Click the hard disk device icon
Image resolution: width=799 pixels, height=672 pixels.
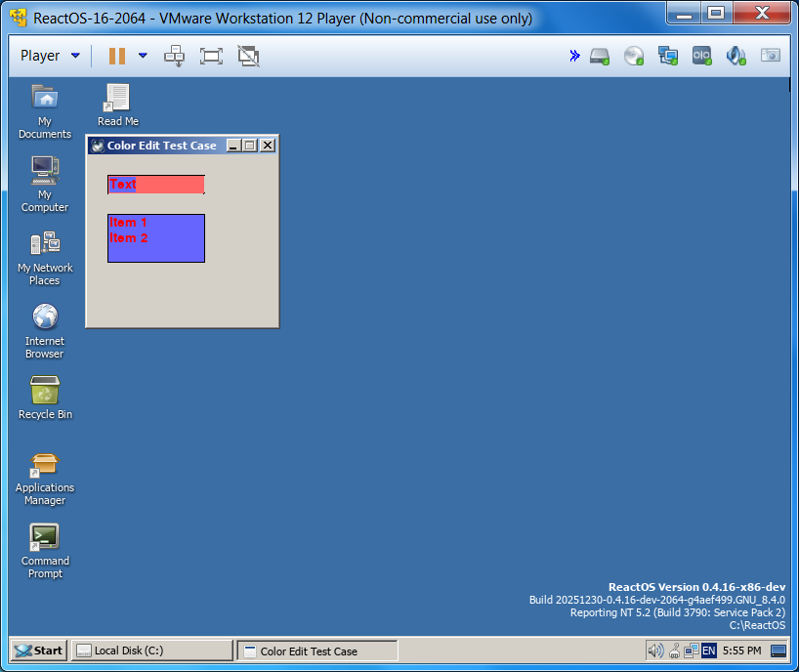(600, 56)
